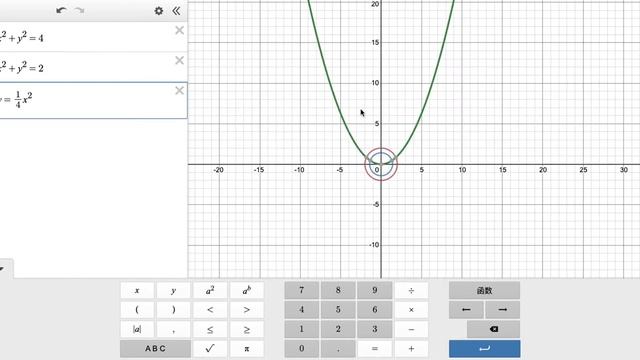Tap keypad digit 5
Screen dimensions: 640x360
(x=338, y=310)
